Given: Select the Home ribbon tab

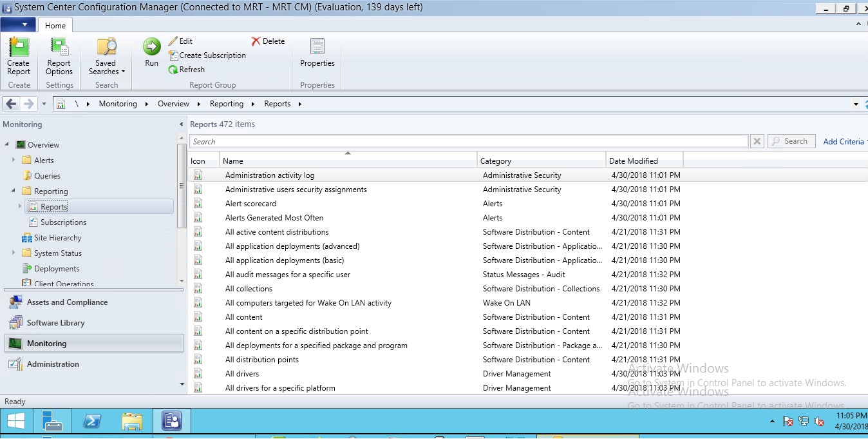Looking at the screenshot, I should click(x=55, y=25).
